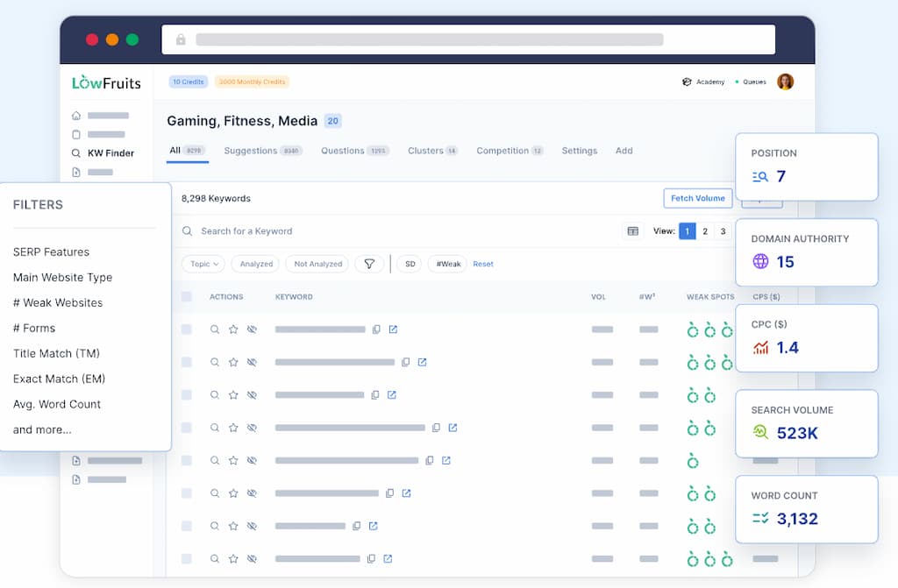Select the SERP Features filter
Screen dimensions: 898x588
coord(51,251)
